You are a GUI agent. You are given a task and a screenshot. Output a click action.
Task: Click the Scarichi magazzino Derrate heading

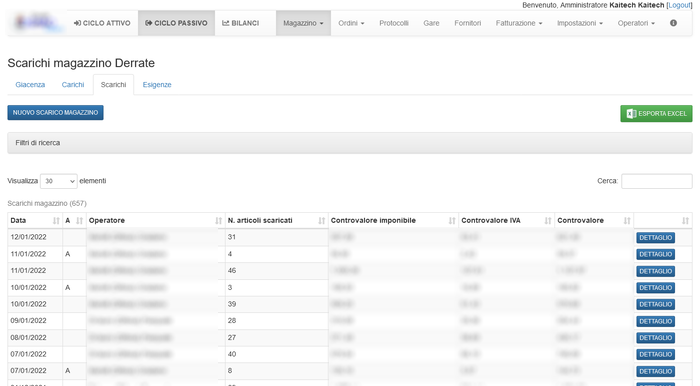[81, 63]
